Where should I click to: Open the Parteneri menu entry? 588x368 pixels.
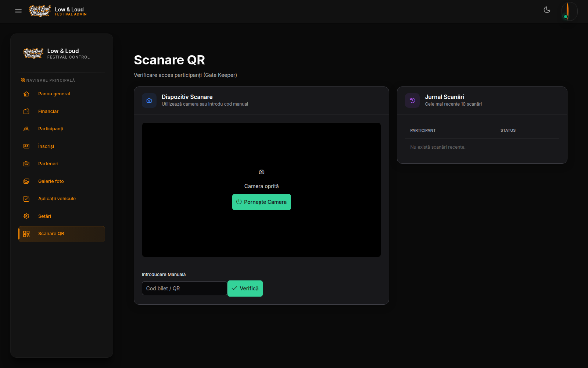(62, 164)
